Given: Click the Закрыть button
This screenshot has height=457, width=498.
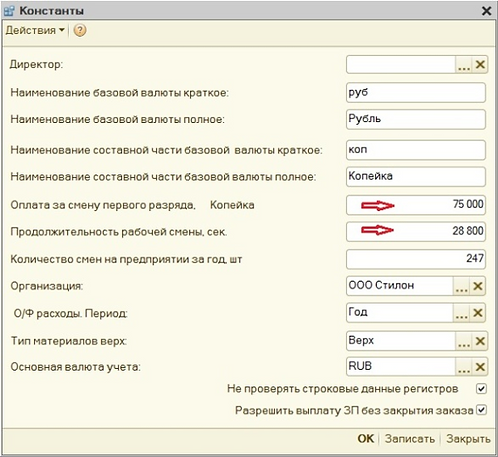Looking at the screenshot, I should click(x=468, y=439).
